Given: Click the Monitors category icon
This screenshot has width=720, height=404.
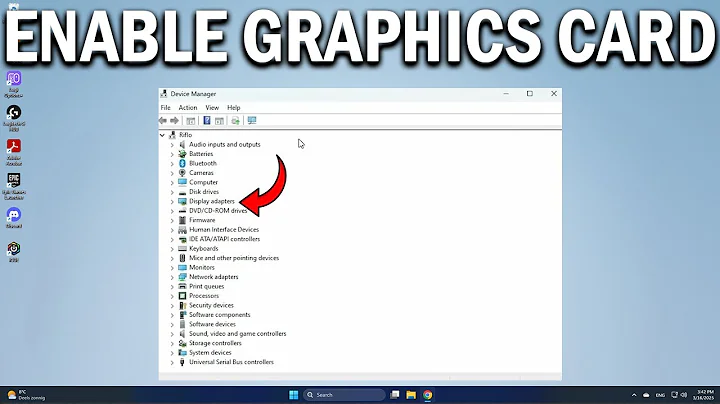Looking at the screenshot, I should tap(182, 267).
